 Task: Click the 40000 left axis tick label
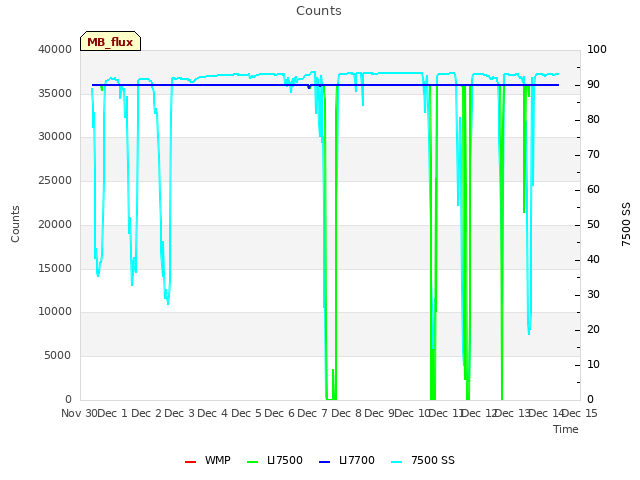click(x=55, y=49)
